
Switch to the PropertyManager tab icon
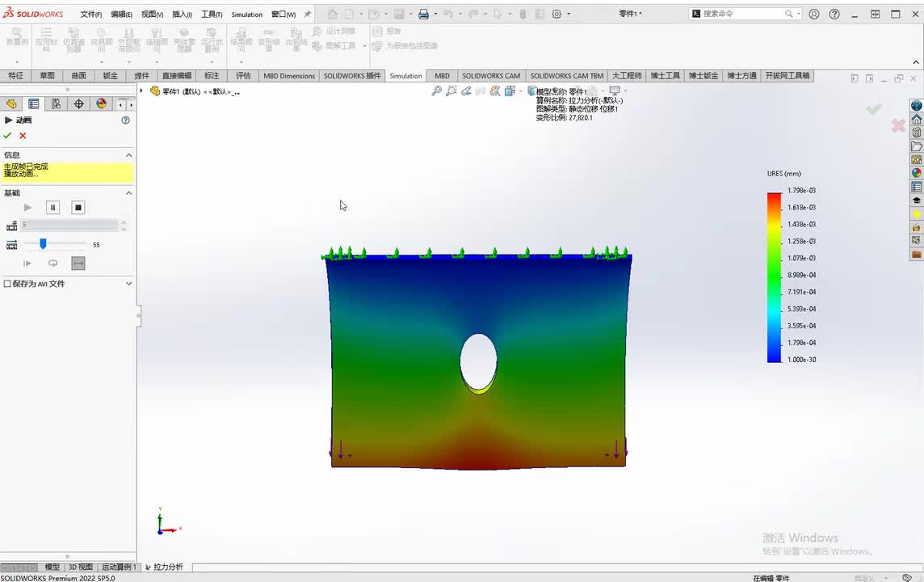(34, 103)
